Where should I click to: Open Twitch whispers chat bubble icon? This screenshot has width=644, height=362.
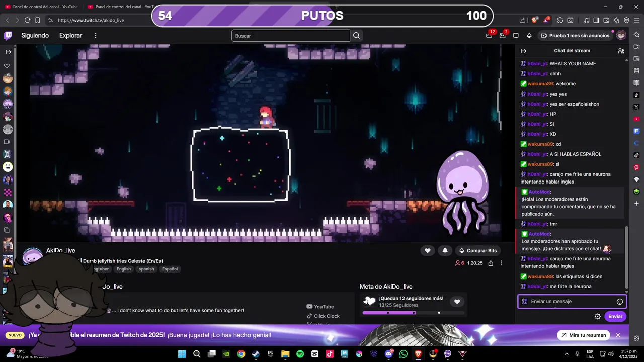point(516,36)
